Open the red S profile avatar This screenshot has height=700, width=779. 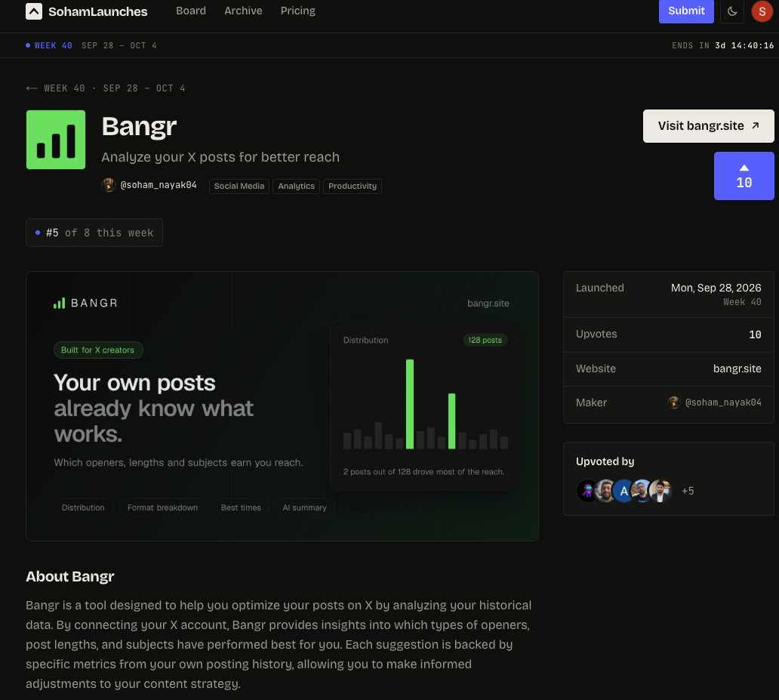(x=762, y=11)
